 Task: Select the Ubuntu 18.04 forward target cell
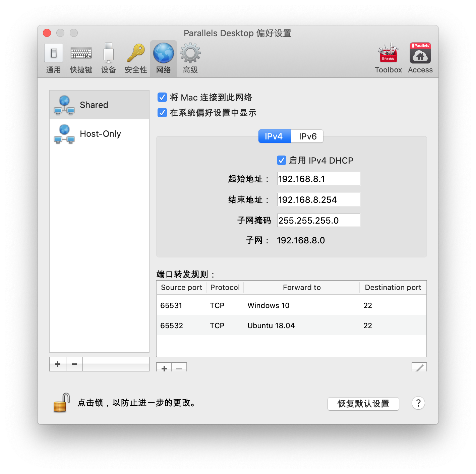tap(271, 325)
